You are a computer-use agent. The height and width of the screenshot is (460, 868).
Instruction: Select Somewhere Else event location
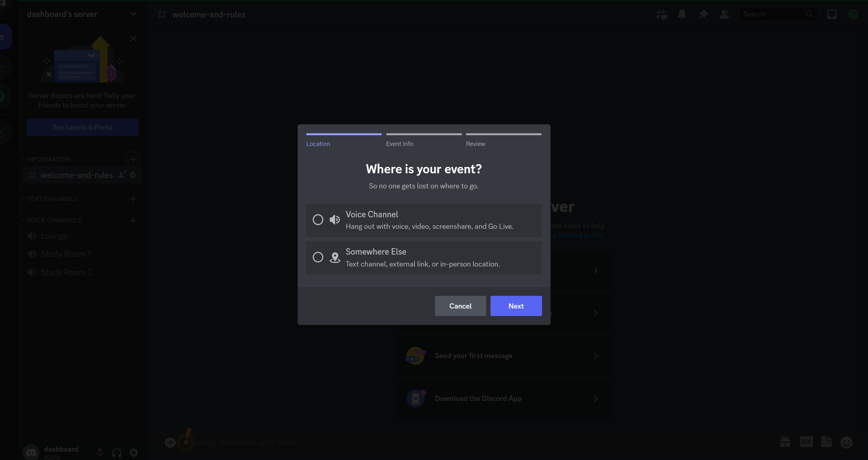pyautogui.click(x=318, y=257)
